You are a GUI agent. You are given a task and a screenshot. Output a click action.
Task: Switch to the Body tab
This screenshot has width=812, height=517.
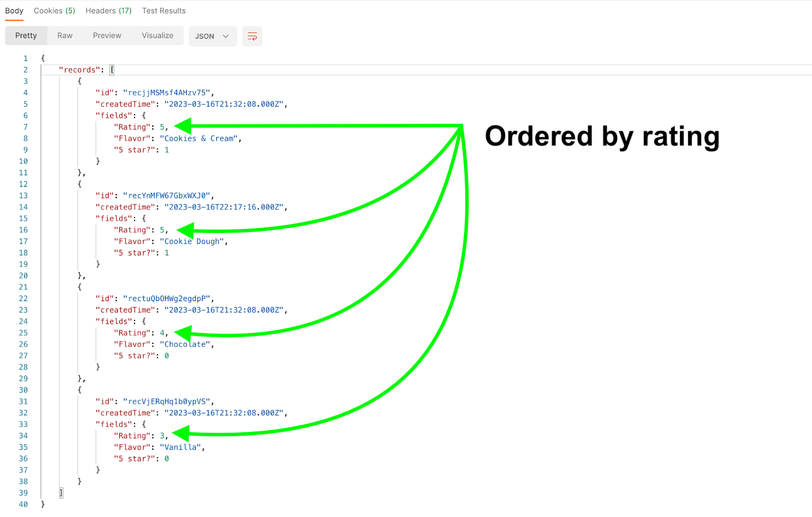(14, 11)
